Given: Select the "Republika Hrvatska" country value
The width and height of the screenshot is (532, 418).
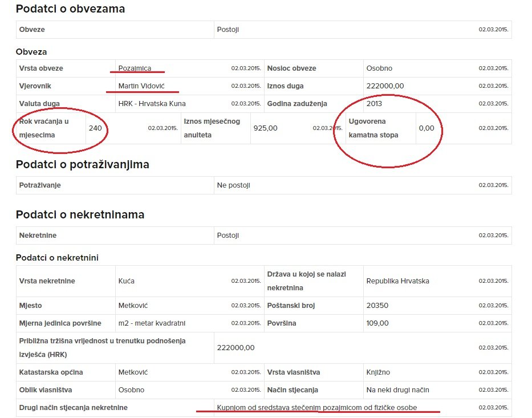Looking at the screenshot, I should 397,281.
